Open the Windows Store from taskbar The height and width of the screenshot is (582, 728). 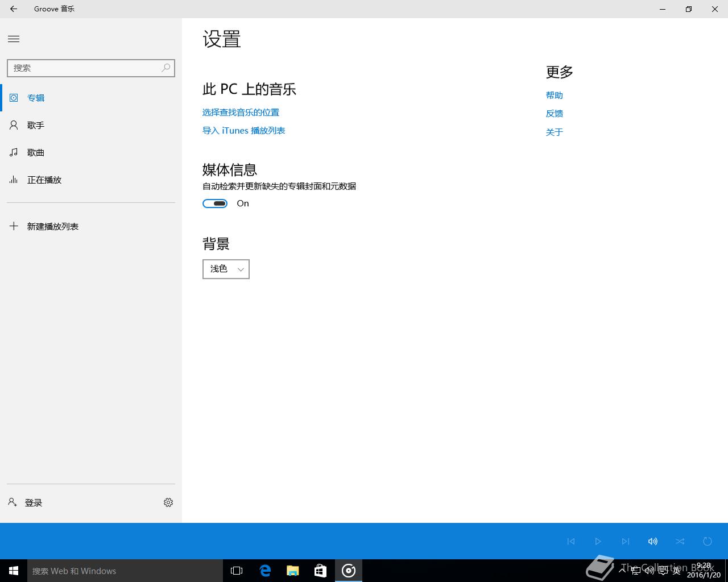click(x=320, y=571)
